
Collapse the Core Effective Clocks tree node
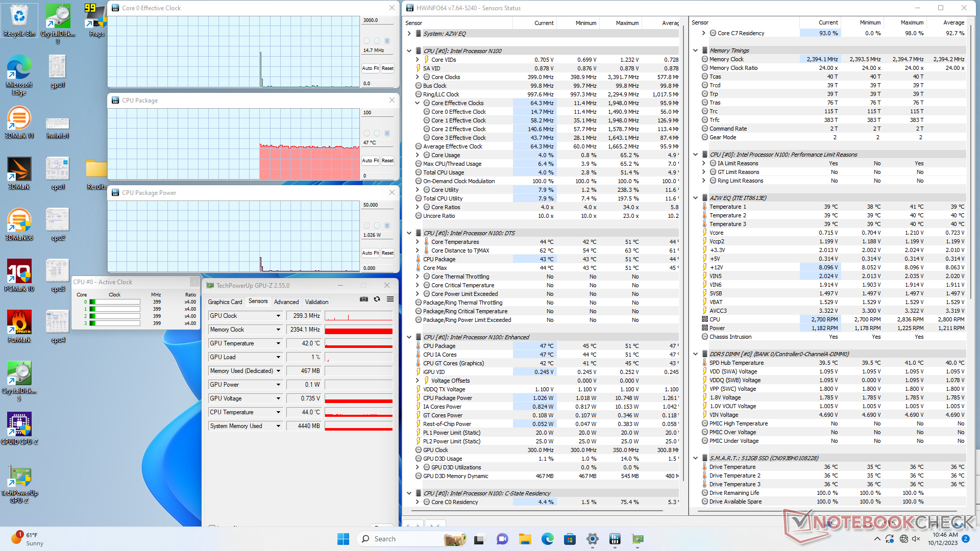[x=418, y=103]
